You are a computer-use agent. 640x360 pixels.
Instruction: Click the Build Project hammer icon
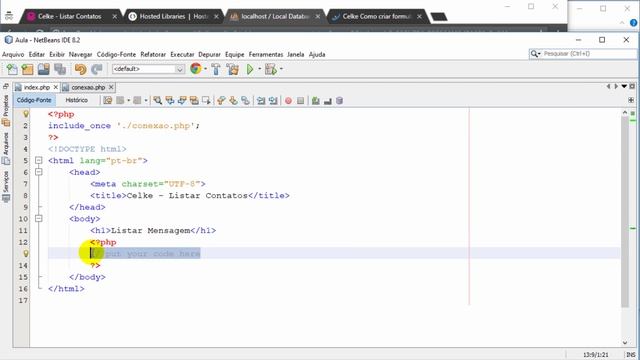click(216, 69)
